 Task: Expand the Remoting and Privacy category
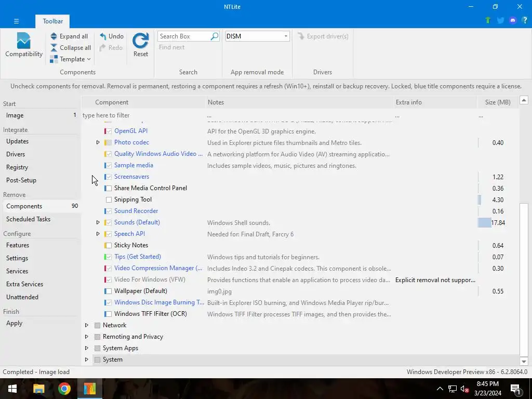[x=87, y=337]
